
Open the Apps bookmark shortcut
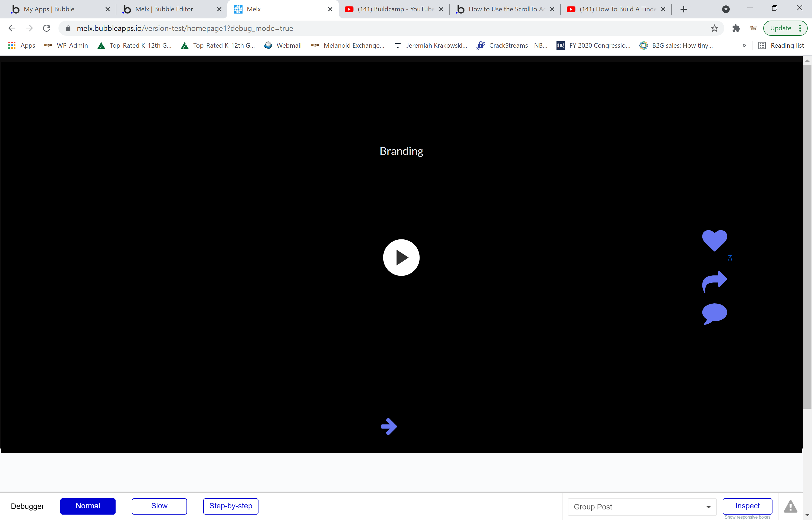(x=22, y=45)
